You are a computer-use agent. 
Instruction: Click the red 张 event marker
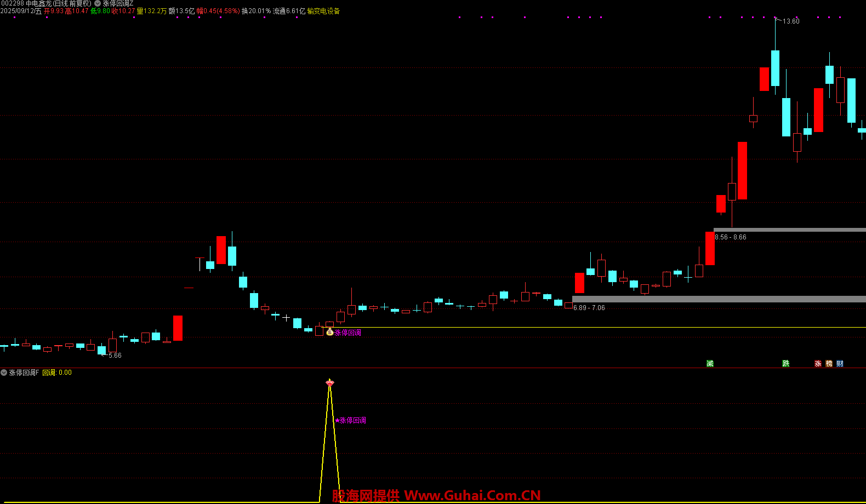[x=818, y=363]
